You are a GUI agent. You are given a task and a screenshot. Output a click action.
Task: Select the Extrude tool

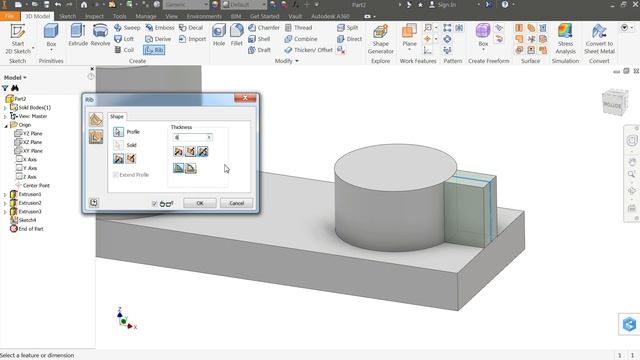coord(78,35)
